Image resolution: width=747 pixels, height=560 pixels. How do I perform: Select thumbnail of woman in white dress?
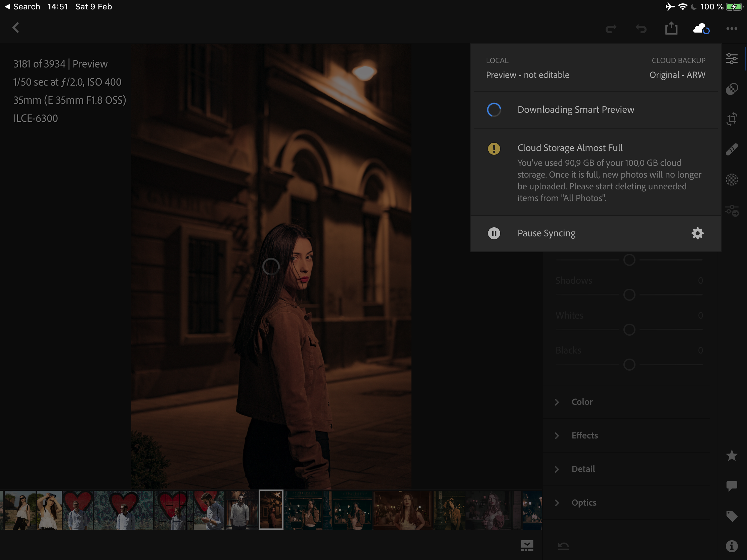49,510
